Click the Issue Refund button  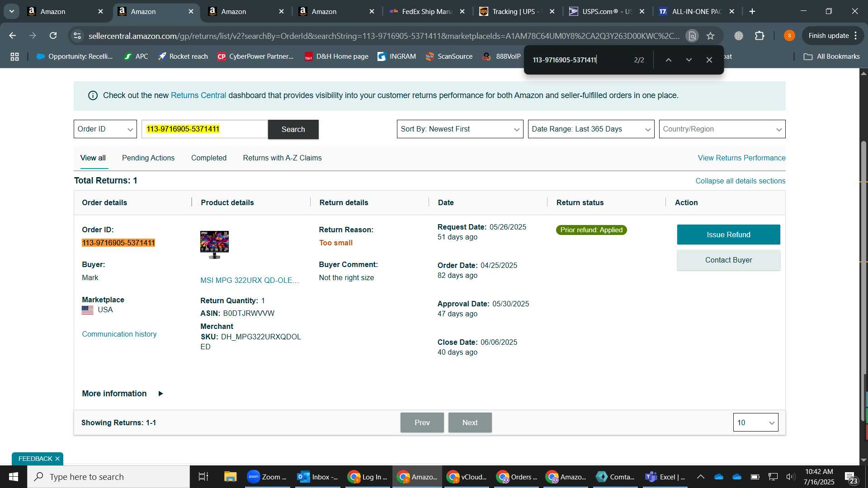(728, 235)
